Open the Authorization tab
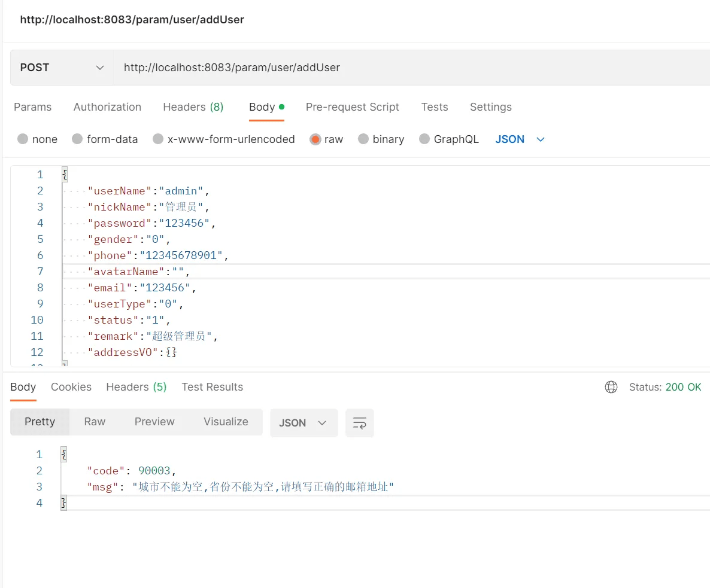 tap(107, 107)
